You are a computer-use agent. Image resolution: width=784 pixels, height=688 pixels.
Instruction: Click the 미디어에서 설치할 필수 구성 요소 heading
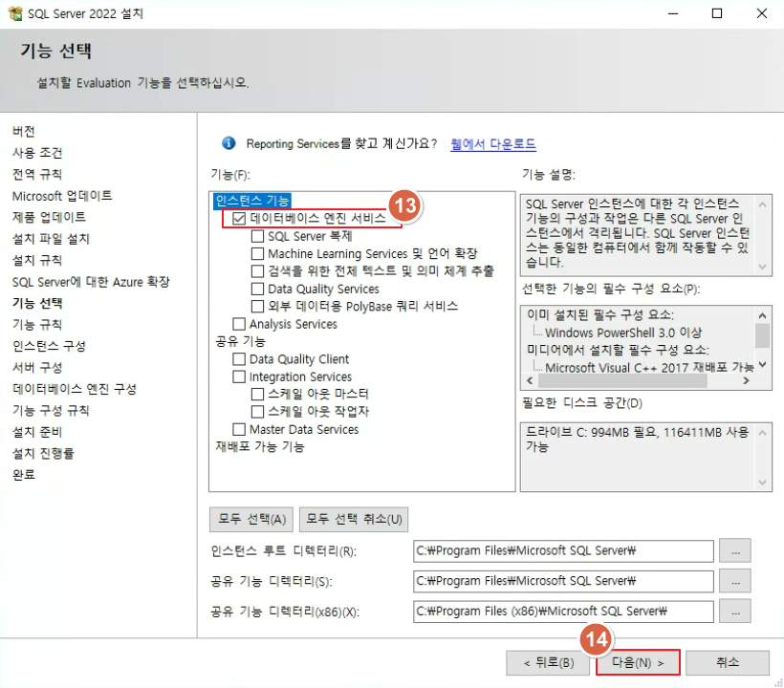[618, 350]
